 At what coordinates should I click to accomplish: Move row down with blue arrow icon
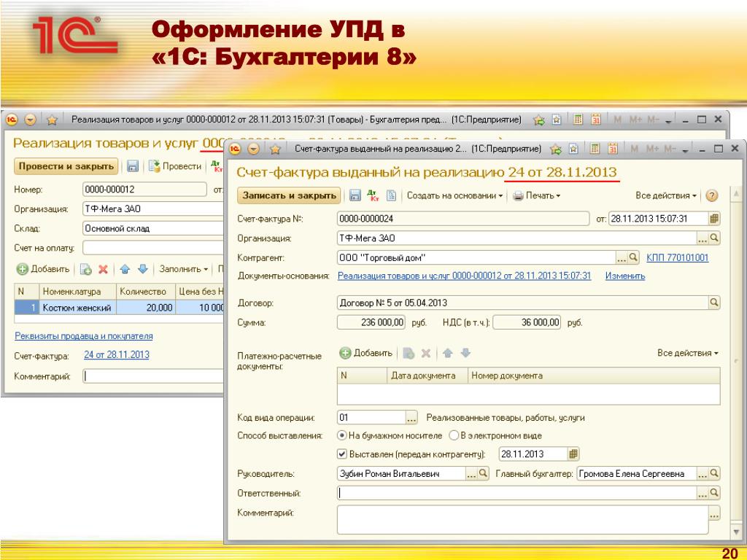[143, 269]
